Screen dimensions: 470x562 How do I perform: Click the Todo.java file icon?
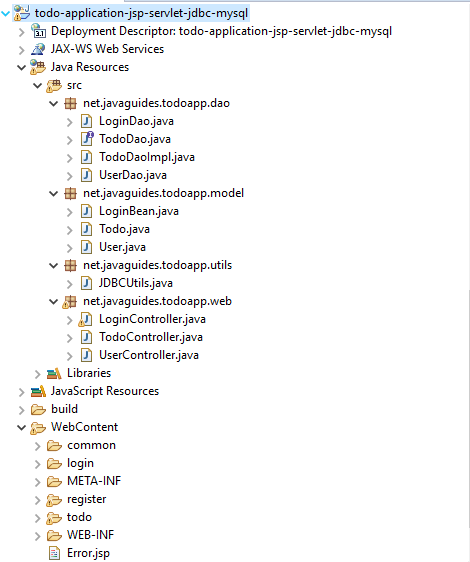(86, 229)
